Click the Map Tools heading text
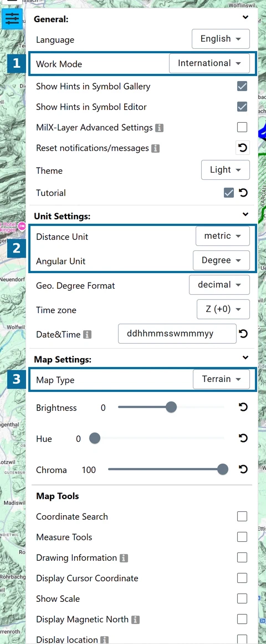Screen dimensions: 266x644 click(x=58, y=496)
